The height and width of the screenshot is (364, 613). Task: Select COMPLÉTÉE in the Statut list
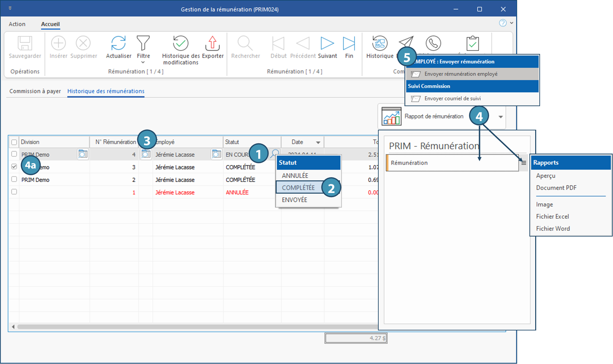[298, 187]
